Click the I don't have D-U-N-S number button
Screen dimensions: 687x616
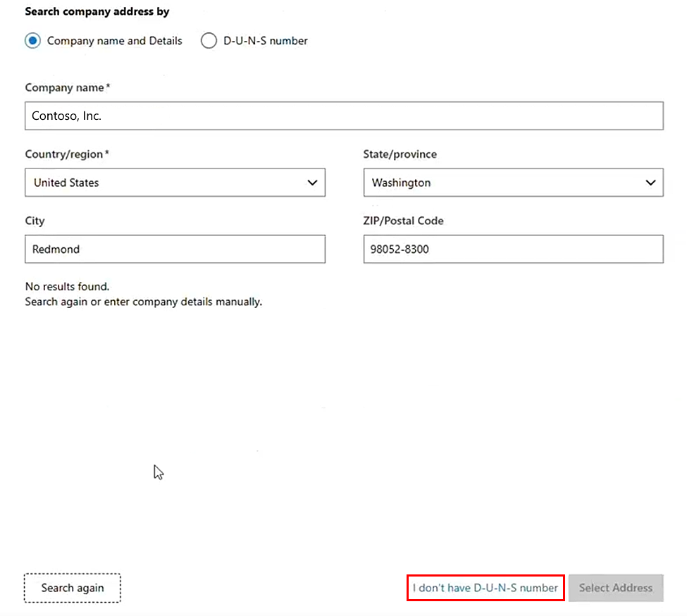pos(485,588)
